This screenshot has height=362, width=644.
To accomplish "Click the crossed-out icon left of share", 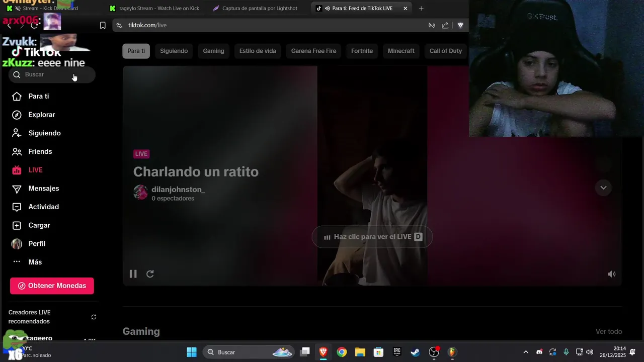I will coord(431,25).
